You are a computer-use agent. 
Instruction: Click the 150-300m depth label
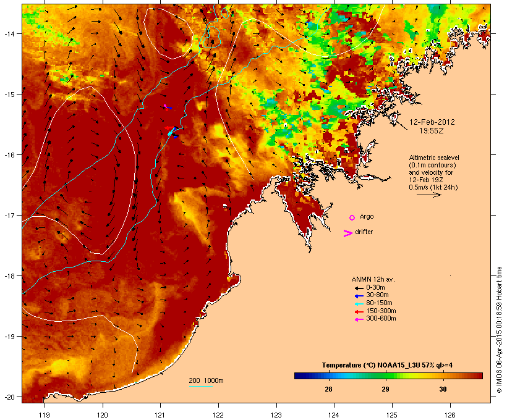coord(381,311)
